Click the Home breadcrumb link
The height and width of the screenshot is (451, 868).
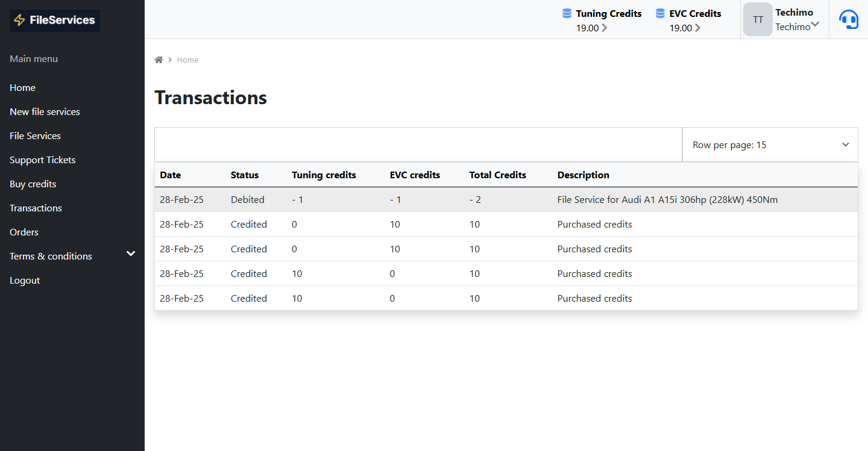[187, 60]
